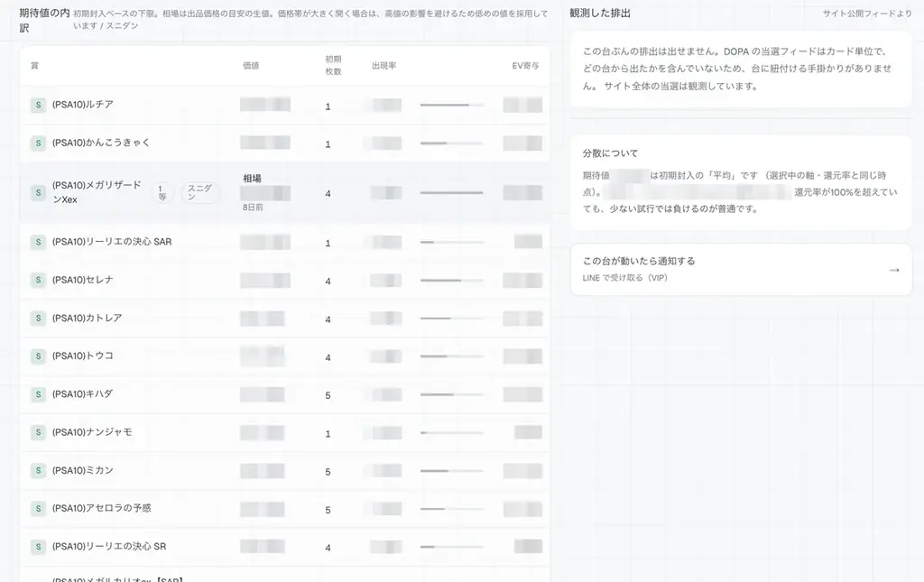
Task: Select the (PSA10)ナンジャモ prize name
Action: [x=92, y=432]
